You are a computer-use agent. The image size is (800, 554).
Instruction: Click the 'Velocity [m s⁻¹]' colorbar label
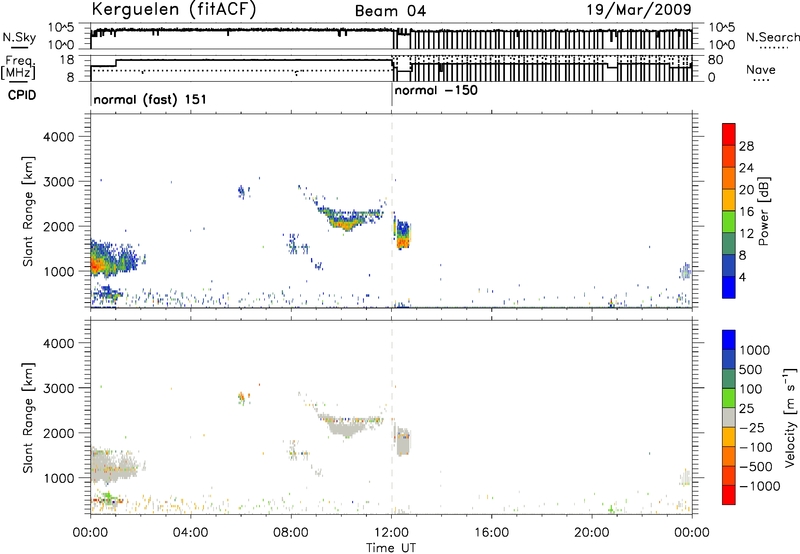coord(790,417)
